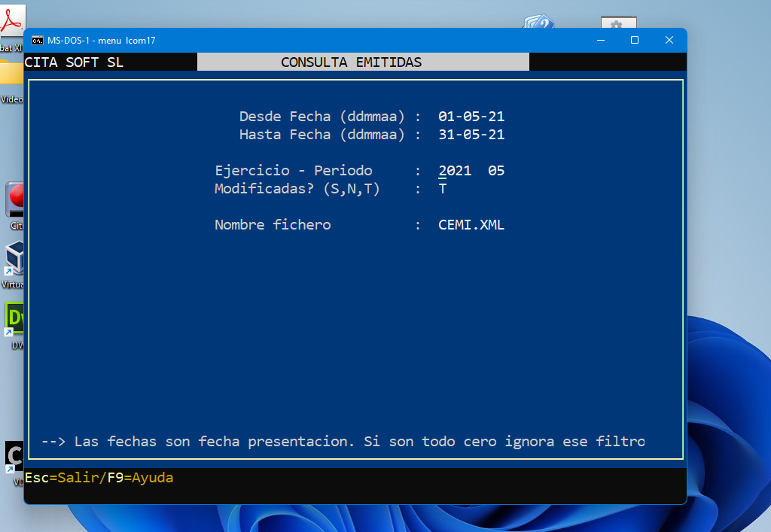Click the Periodo value 05
The height and width of the screenshot is (532, 771).
click(498, 171)
